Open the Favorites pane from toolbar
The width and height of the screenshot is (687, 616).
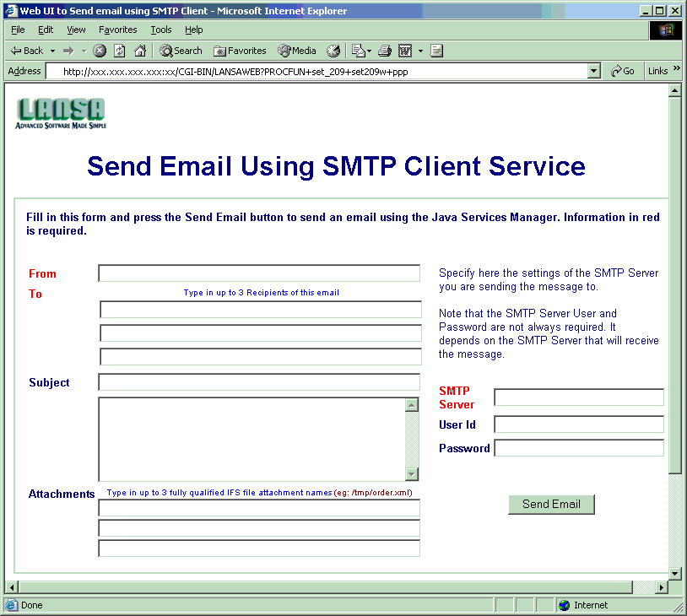pyautogui.click(x=240, y=51)
